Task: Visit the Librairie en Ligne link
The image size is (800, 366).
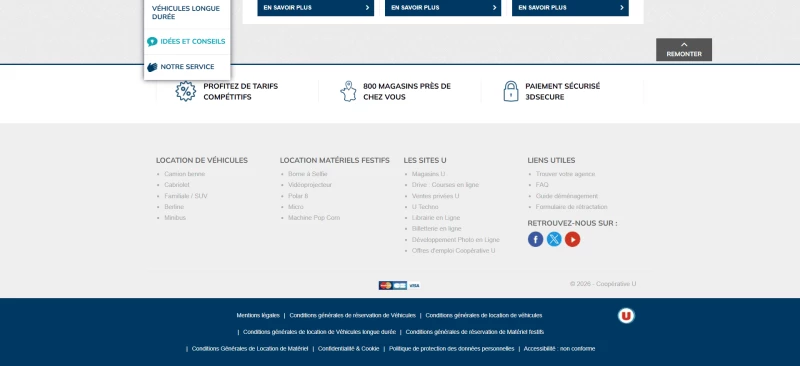Action: [436, 217]
